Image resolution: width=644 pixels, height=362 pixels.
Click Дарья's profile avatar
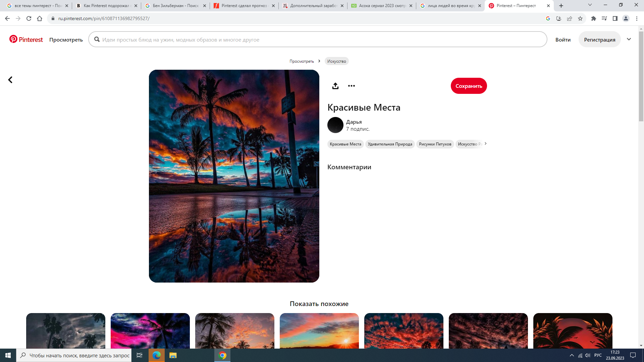(335, 125)
